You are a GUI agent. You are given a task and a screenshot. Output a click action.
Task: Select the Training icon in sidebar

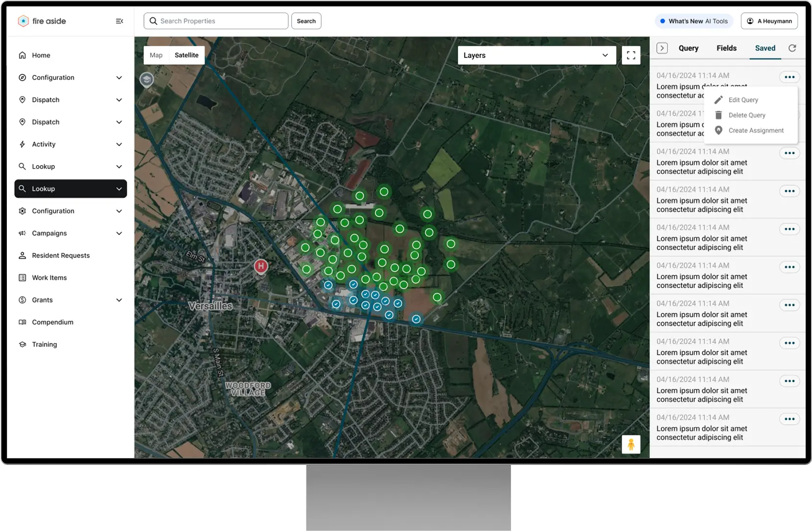[x=22, y=344]
